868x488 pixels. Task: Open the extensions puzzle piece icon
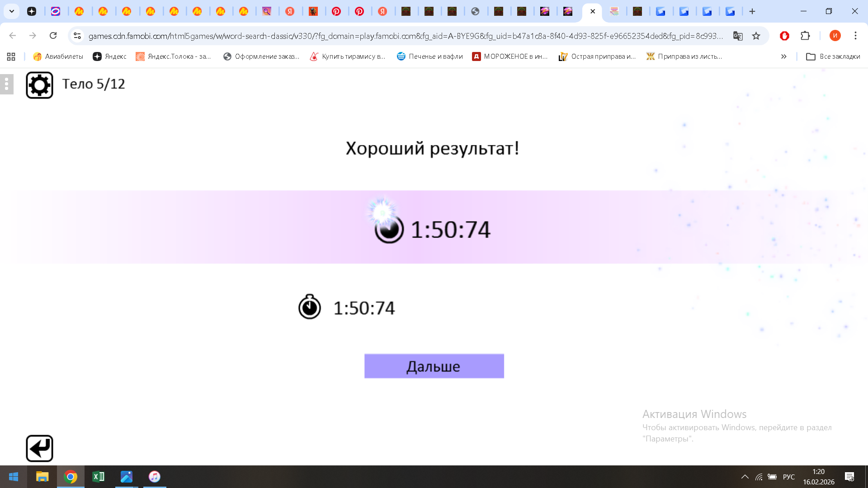tap(805, 36)
